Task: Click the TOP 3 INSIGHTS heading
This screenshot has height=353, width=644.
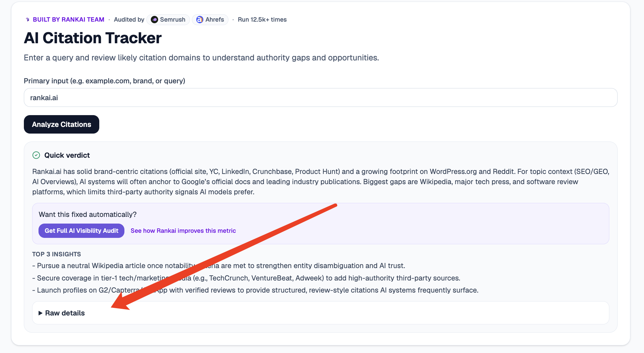Action: [x=57, y=254]
